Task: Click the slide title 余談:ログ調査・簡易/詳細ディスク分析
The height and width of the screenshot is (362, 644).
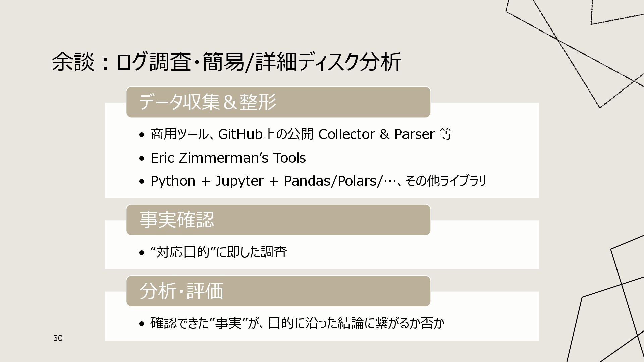Action: point(227,62)
